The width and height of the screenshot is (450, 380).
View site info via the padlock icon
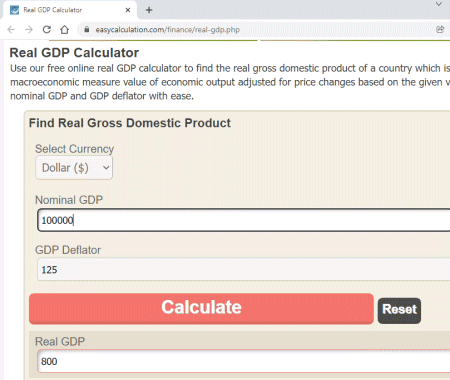[87, 29]
